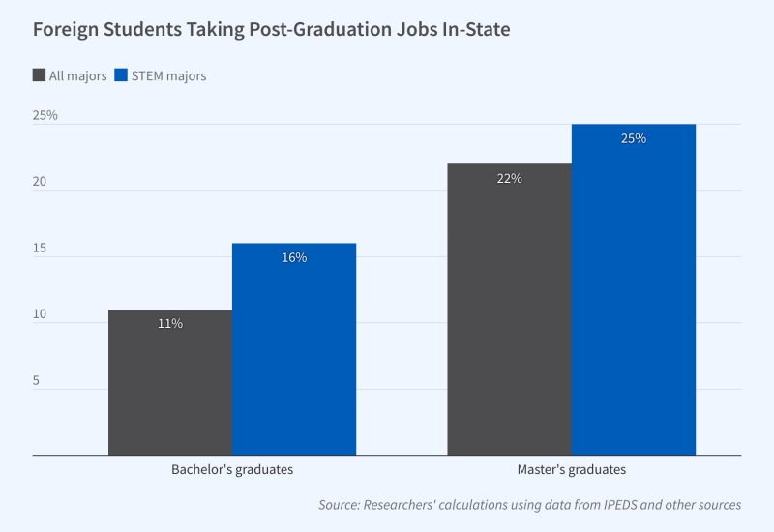This screenshot has width=774, height=532.
Task: Click the 22% value label
Action: (509, 178)
